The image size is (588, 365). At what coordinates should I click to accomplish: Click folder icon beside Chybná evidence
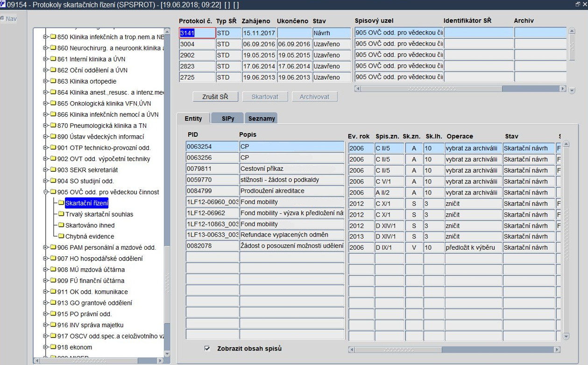61,236
